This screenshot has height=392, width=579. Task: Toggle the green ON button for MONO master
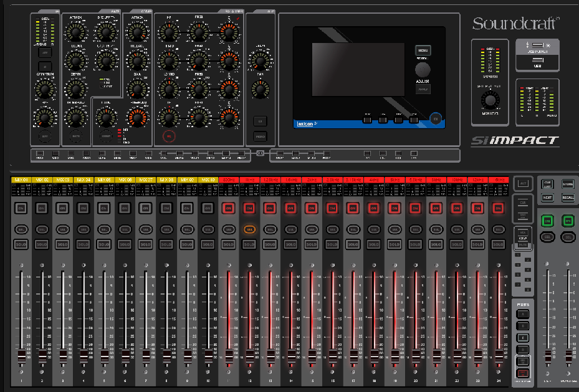(568, 221)
